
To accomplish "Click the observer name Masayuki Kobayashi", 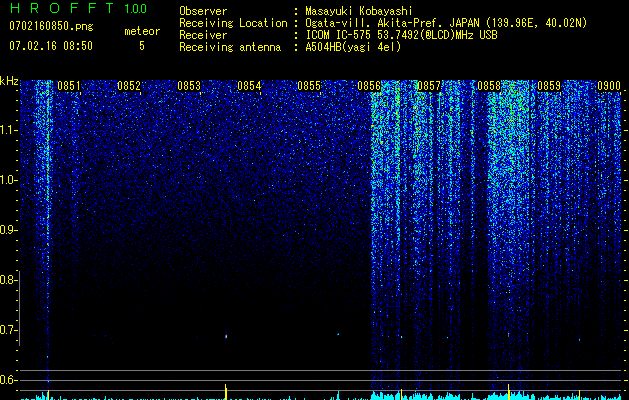I will (x=359, y=11).
